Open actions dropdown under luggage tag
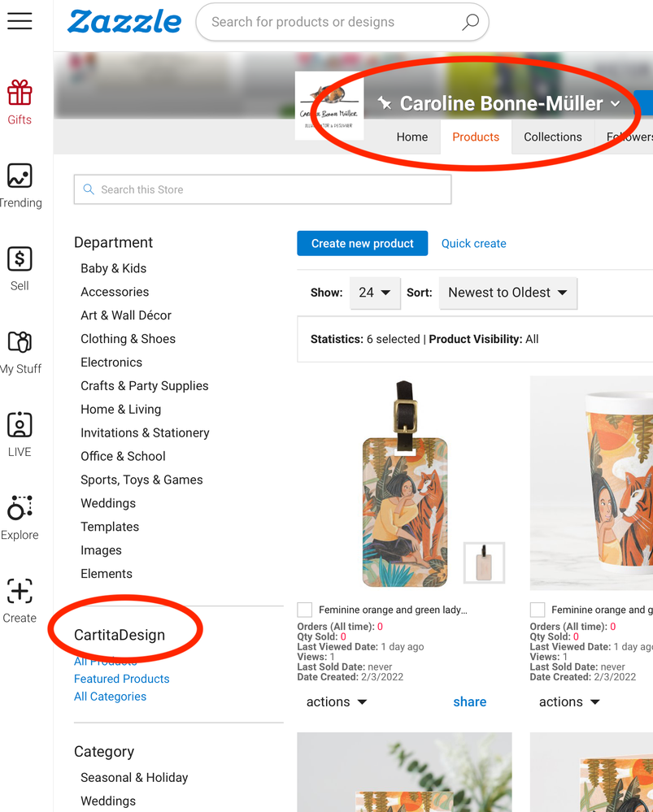Viewport: 653px width, 812px height. click(x=337, y=702)
